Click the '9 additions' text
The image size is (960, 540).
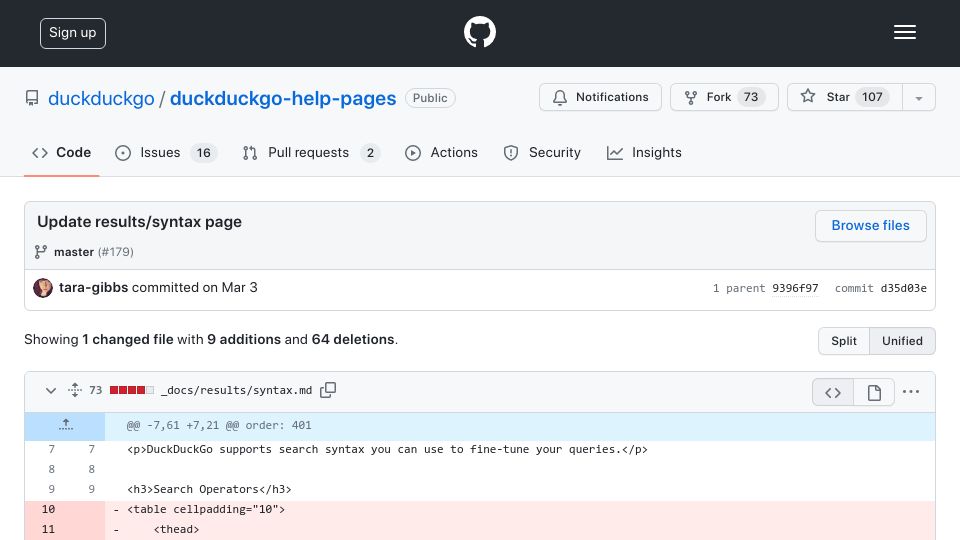click(x=244, y=340)
